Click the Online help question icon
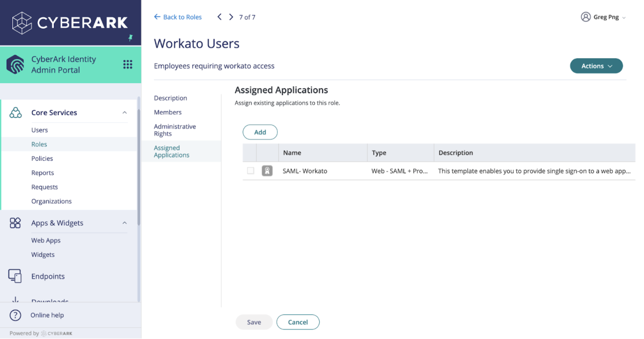This screenshot has width=644, height=339. (x=15, y=315)
